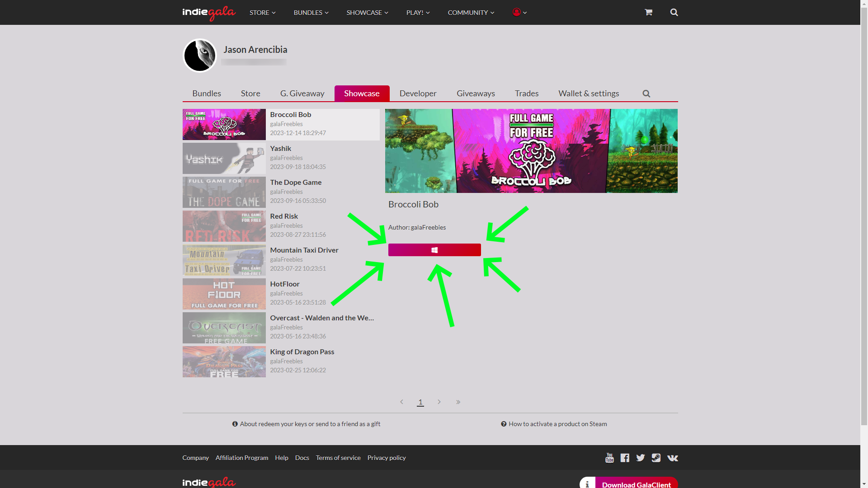
Task: Expand the COMMUNITY dropdown menu
Action: pyautogui.click(x=471, y=13)
